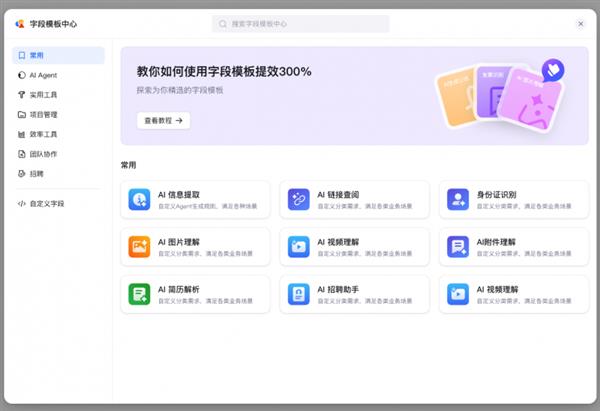Click the 教你如何使用字段模板提效300% banner headline
600x411 pixels.
[224, 72]
